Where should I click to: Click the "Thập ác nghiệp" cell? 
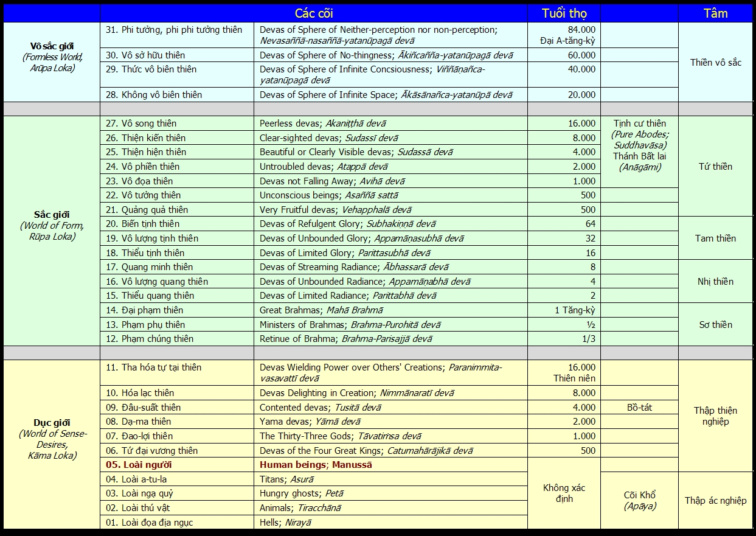pyautogui.click(x=715, y=500)
